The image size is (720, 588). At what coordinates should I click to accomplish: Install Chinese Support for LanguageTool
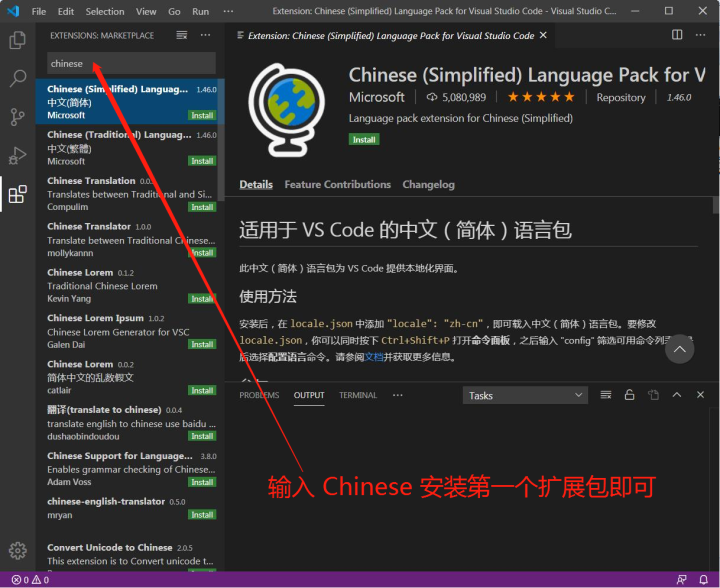point(202,482)
